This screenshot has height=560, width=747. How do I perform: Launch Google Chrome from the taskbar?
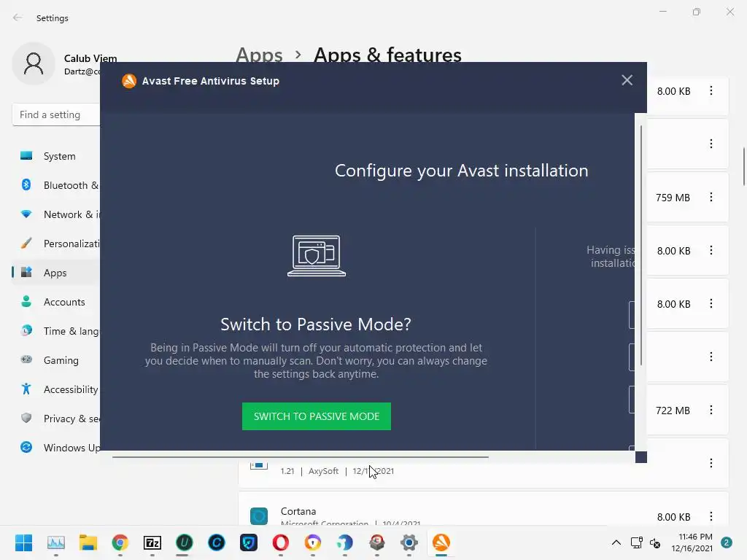click(120, 542)
